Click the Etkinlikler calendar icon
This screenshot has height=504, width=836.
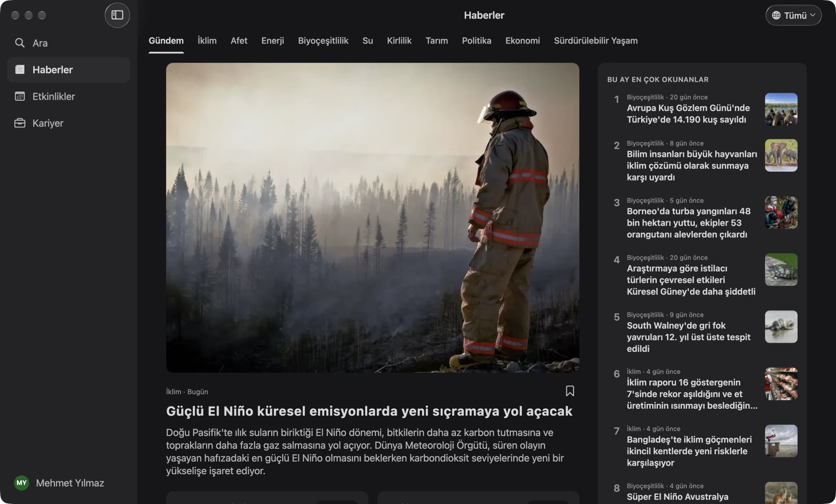click(20, 96)
